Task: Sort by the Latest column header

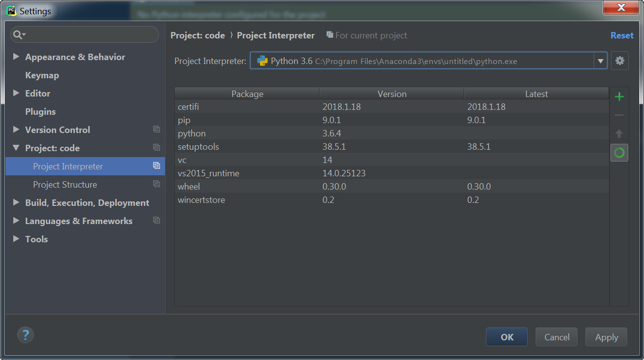Action: pyautogui.click(x=537, y=94)
